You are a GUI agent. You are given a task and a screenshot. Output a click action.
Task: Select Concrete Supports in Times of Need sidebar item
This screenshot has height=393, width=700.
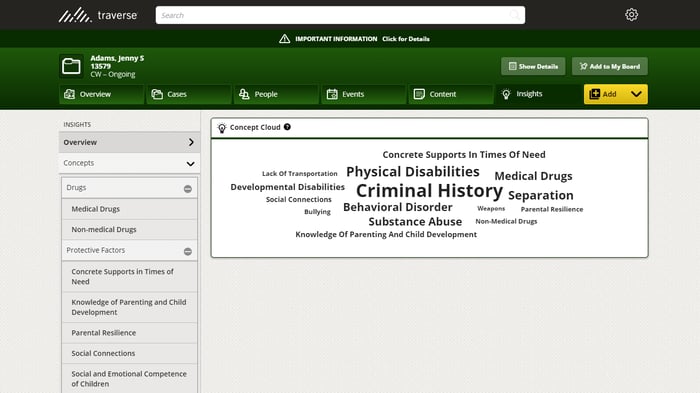[x=129, y=276]
